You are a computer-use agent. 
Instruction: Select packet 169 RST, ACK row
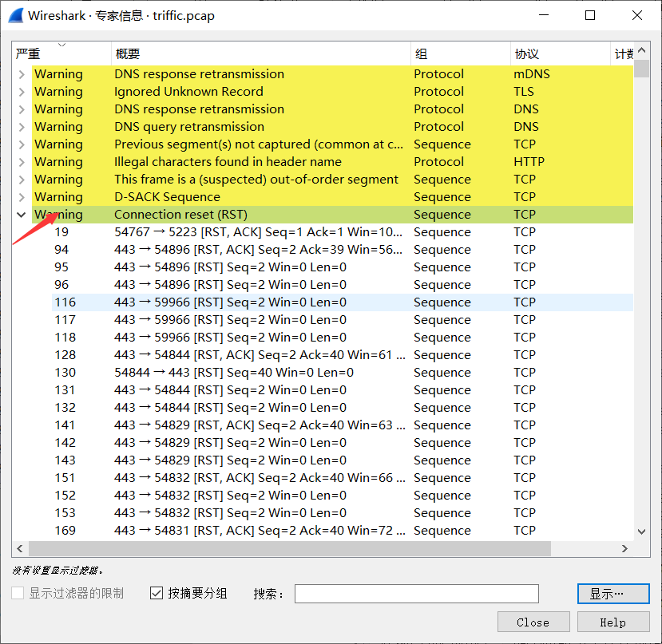pos(343,531)
